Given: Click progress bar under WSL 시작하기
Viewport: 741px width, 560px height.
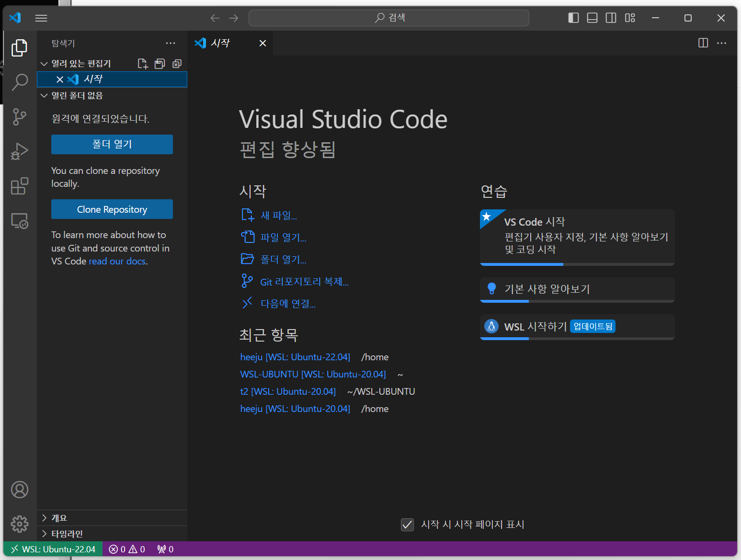Looking at the screenshot, I should pos(577,339).
